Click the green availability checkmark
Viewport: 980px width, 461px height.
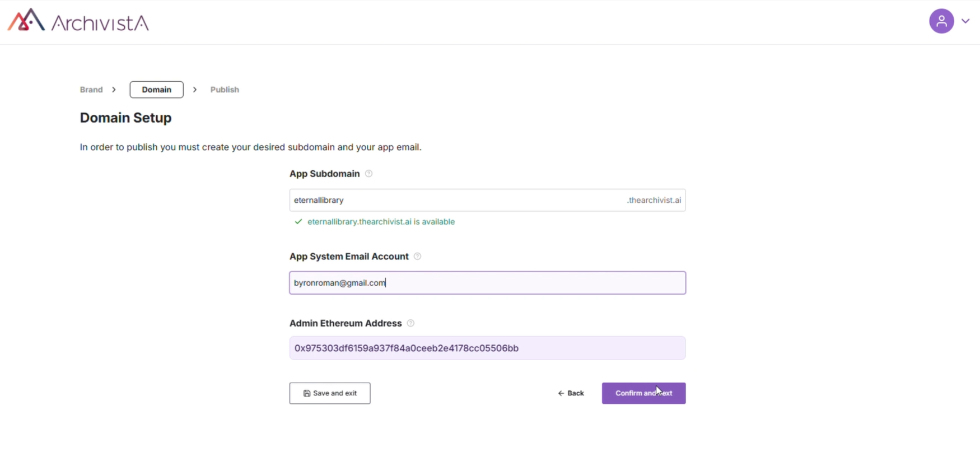(298, 222)
